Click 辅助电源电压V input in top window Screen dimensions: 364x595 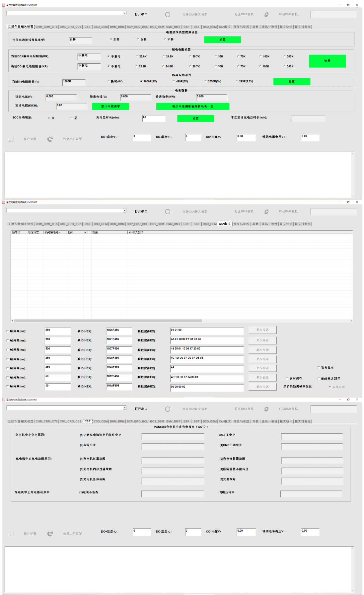pyautogui.click(x=310, y=137)
